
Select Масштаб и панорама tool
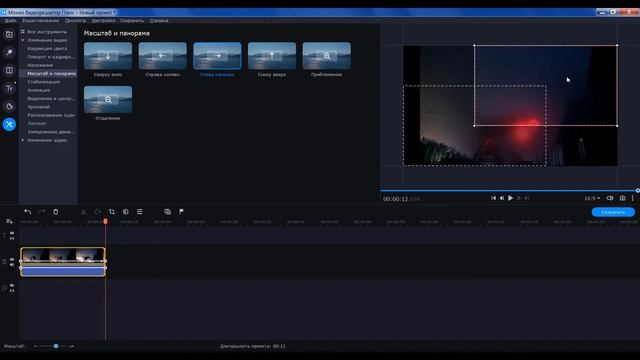coord(51,73)
